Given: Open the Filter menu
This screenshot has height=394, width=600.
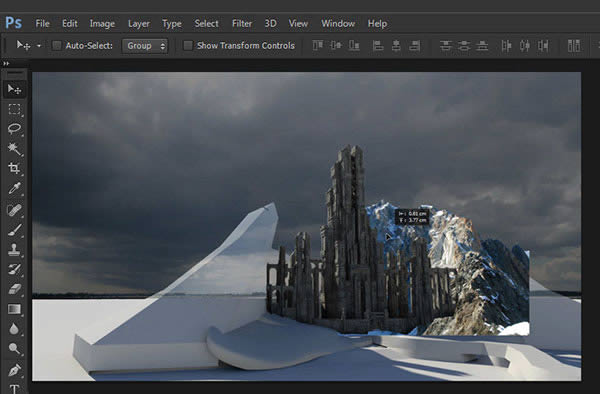Looking at the screenshot, I should pyautogui.click(x=242, y=24).
